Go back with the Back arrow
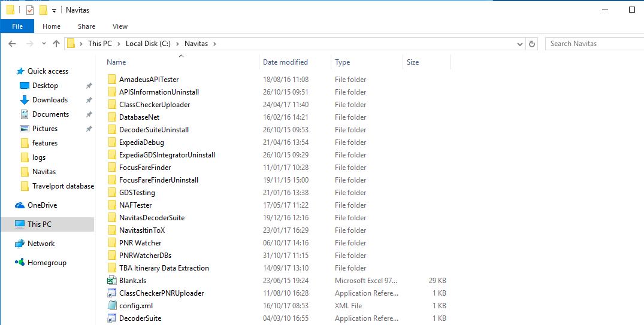This screenshot has width=644, height=325. click(12, 44)
